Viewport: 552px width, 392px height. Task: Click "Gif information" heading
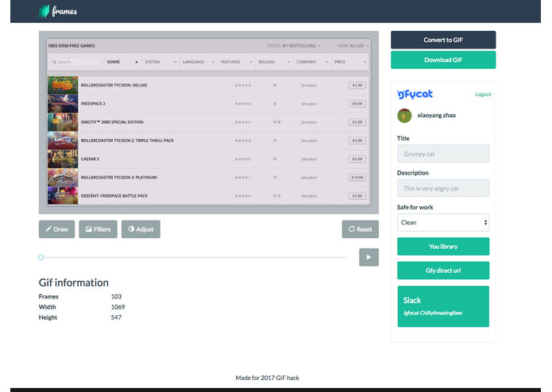(74, 282)
